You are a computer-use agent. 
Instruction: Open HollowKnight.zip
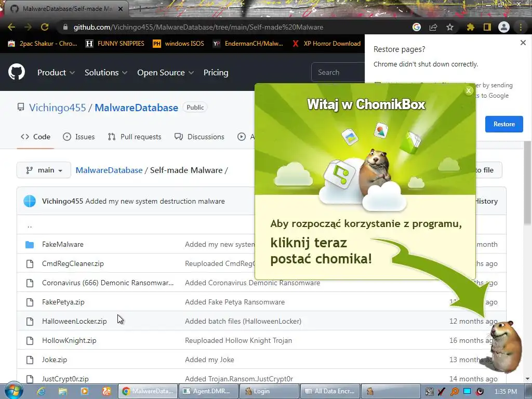click(x=69, y=340)
